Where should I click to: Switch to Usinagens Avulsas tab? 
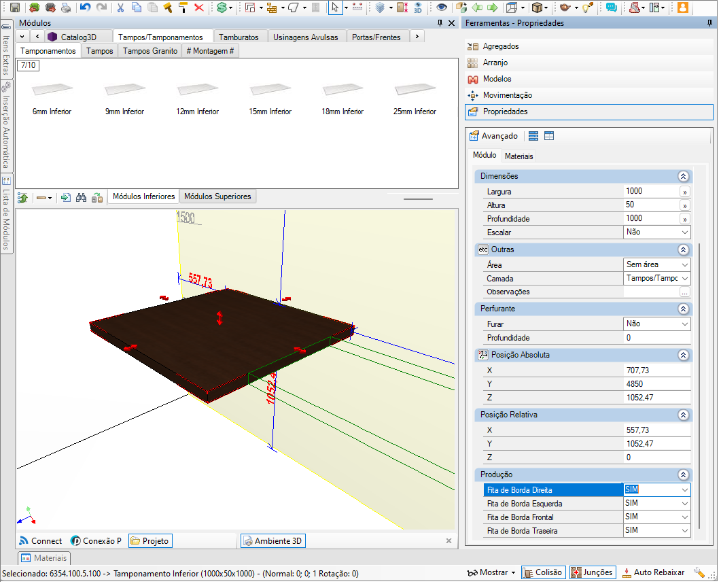(x=305, y=37)
